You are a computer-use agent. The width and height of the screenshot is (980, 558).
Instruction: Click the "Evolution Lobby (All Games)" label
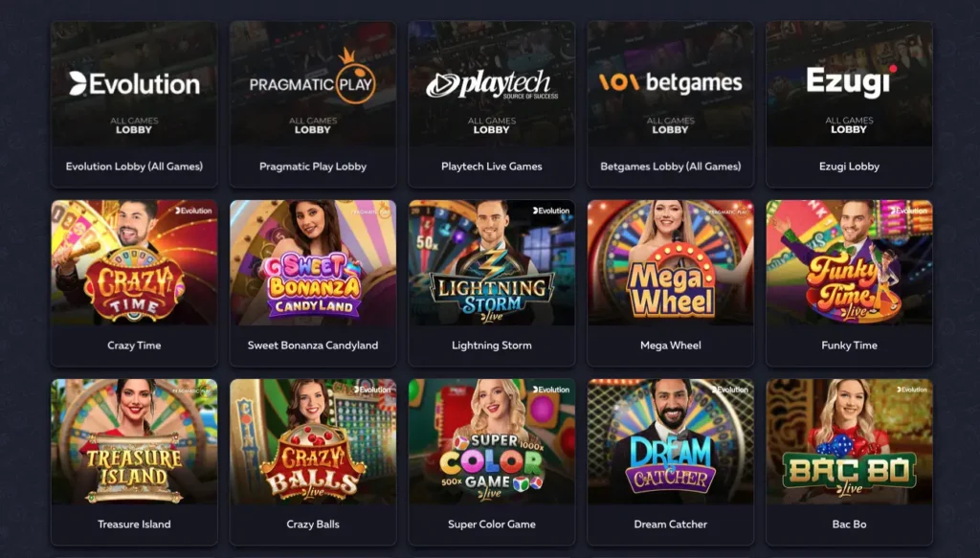(x=134, y=167)
